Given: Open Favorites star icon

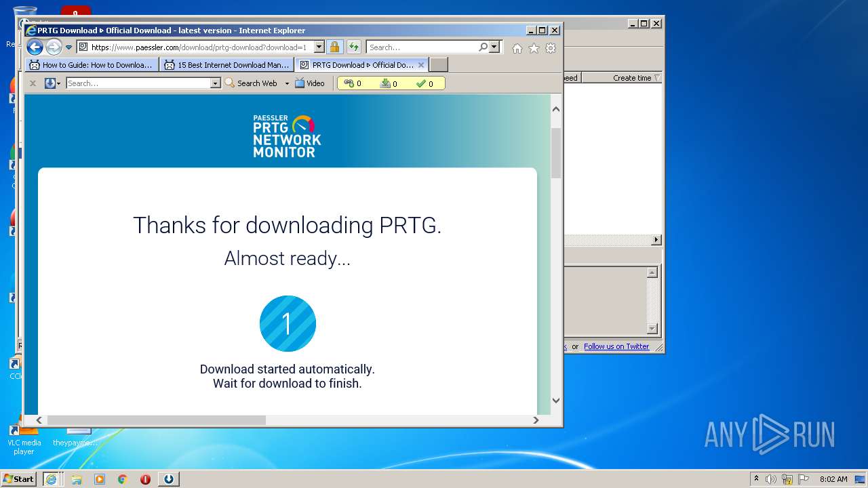Looking at the screenshot, I should click(x=534, y=48).
